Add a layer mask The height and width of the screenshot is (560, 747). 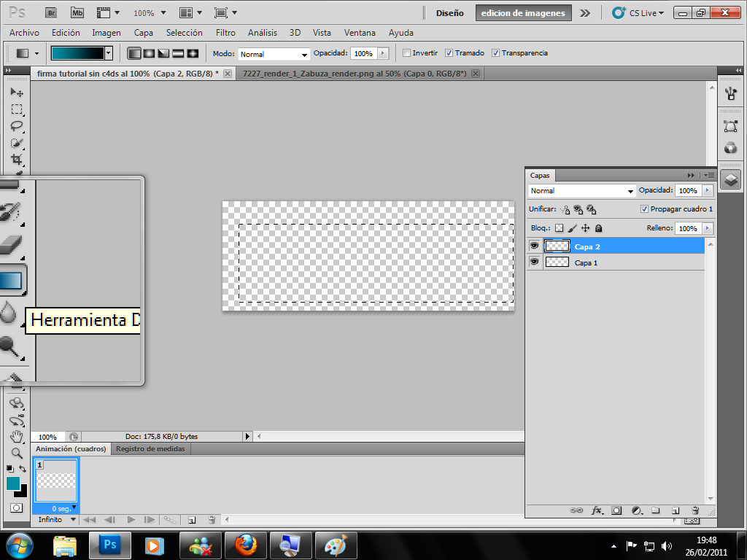point(616,510)
